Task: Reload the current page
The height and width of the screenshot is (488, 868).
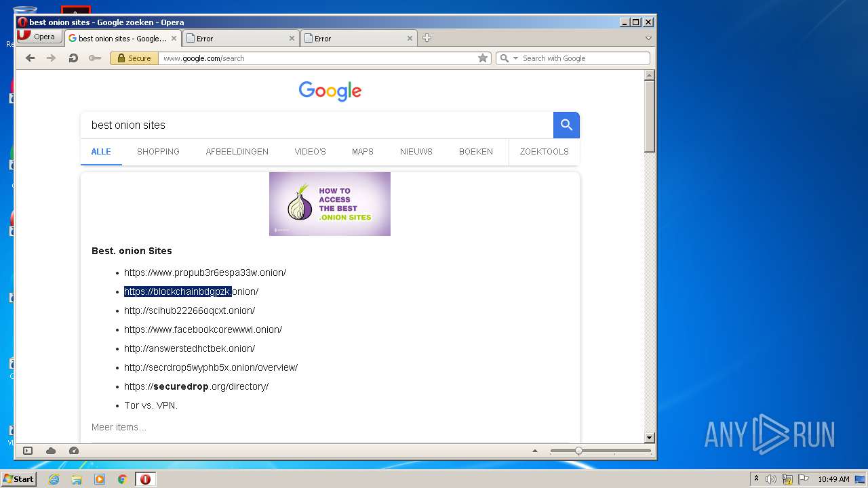Action: pos(73,58)
